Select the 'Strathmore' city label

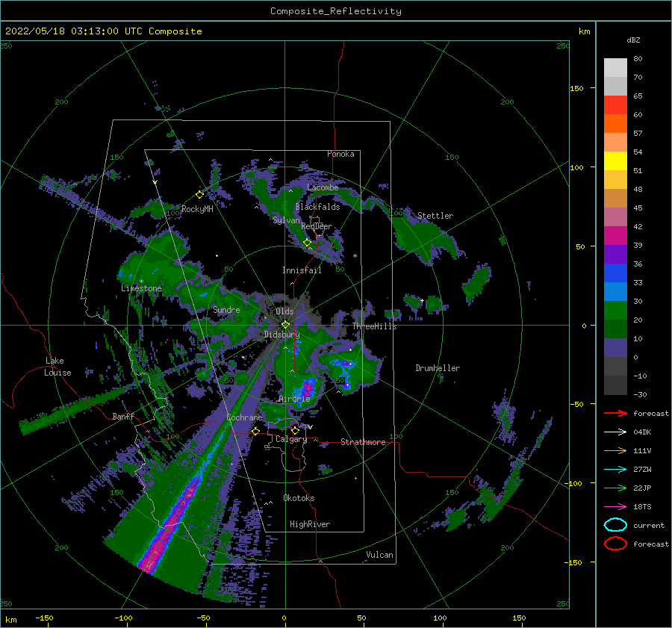[x=363, y=442]
